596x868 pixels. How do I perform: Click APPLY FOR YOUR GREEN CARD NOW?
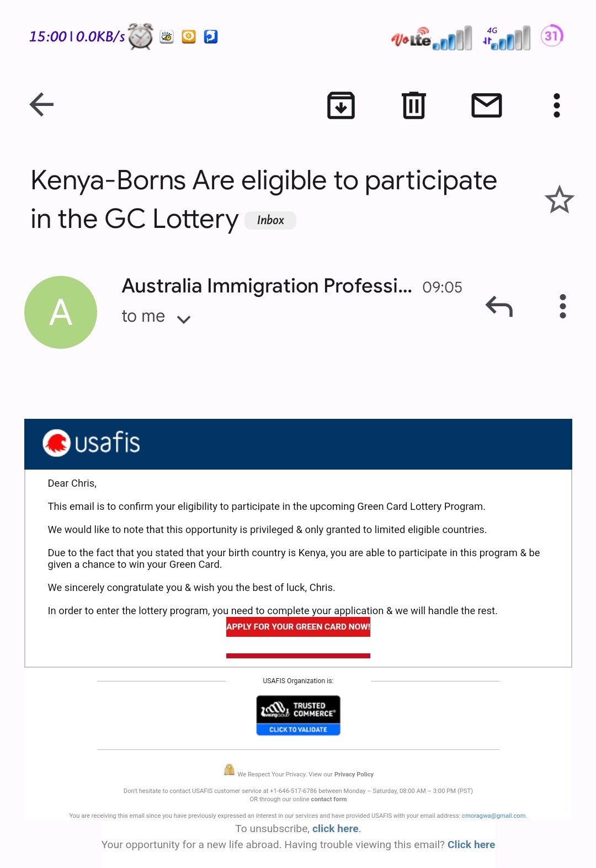[x=298, y=626]
